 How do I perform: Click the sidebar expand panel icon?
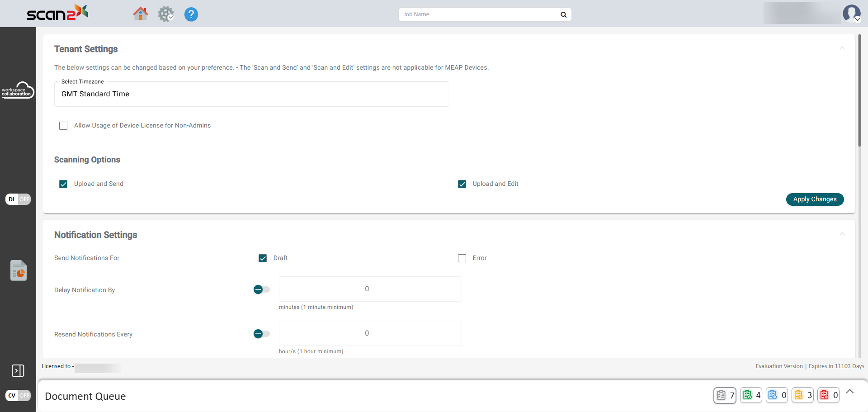pos(18,371)
